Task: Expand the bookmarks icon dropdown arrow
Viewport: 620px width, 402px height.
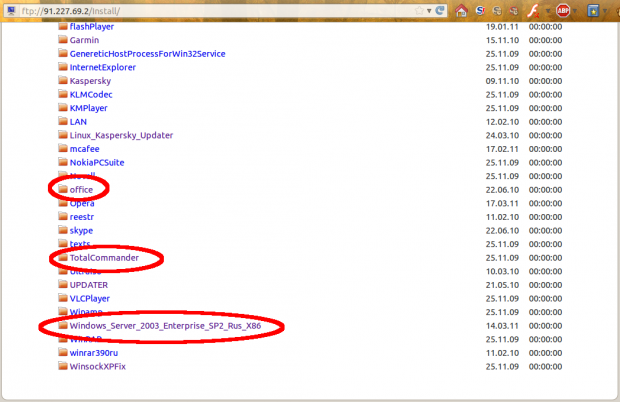Action: (605, 11)
